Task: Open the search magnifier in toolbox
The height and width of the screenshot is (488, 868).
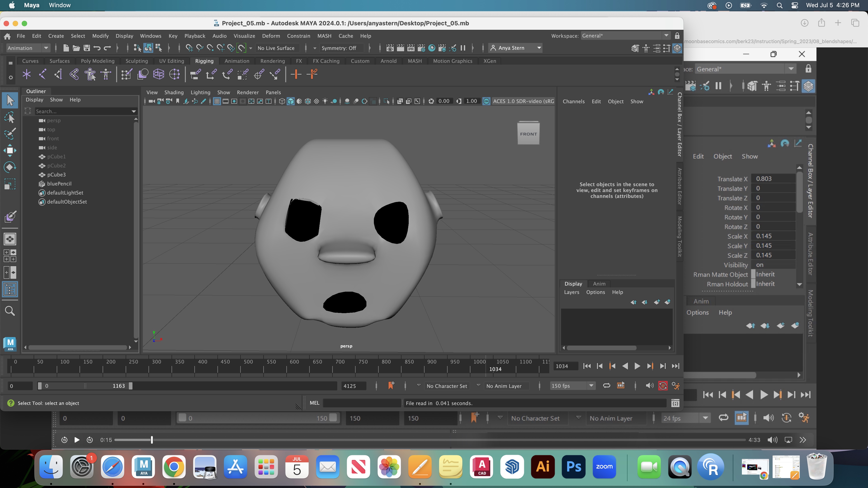Action: [10, 310]
